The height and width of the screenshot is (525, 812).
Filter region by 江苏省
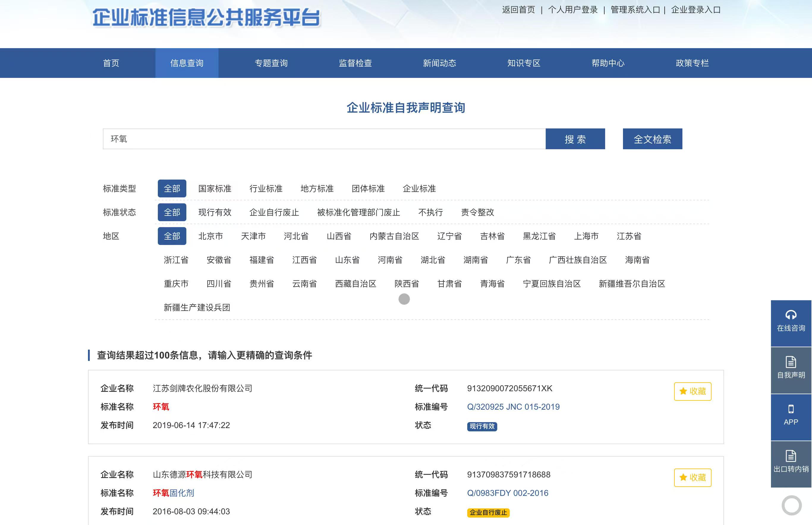[x=629, y=236]
